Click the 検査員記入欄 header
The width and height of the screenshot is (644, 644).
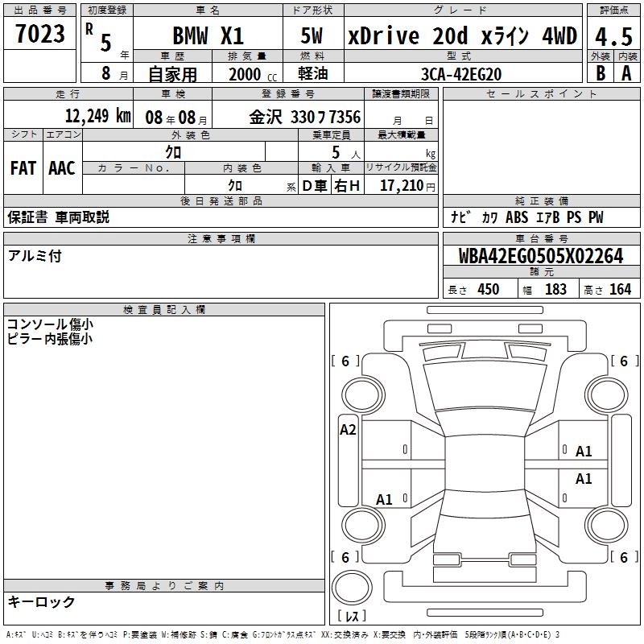[x=164, y=310]
